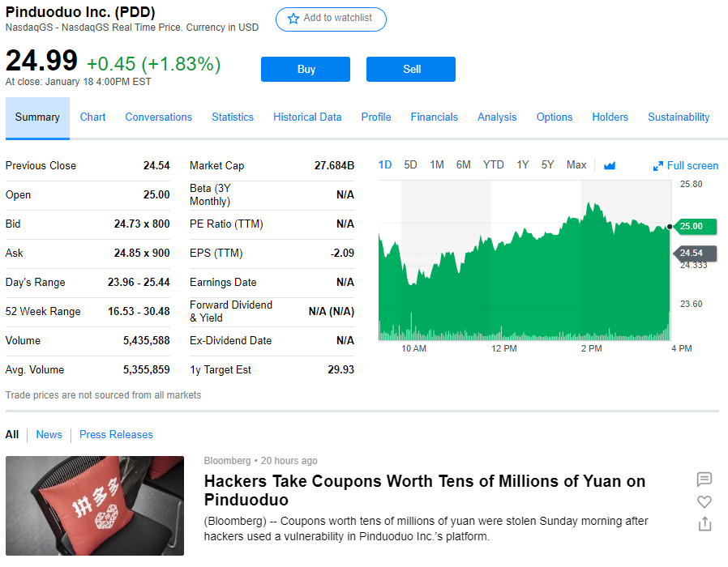Select the YTD chart range
728x567 pixels.
[x=493, y=165]
